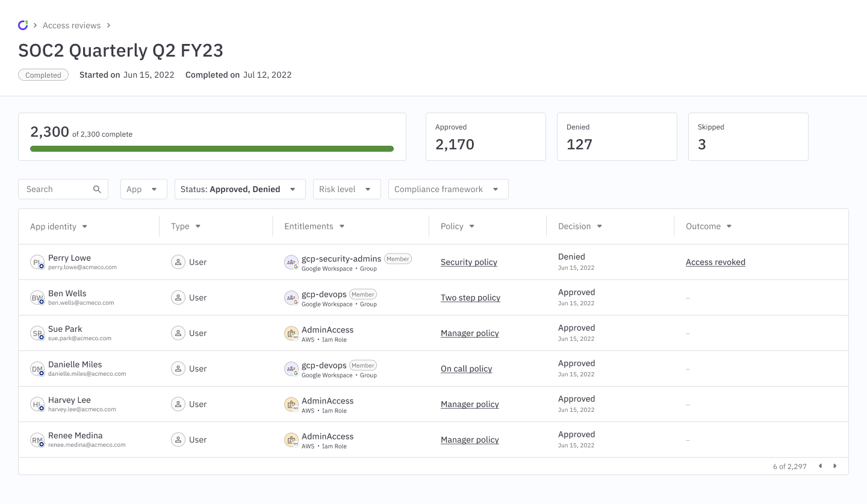This screenshot has height=504, width=867.
Task: Open the Access reviews breadcrumb menu
Action: pos(72,25)
